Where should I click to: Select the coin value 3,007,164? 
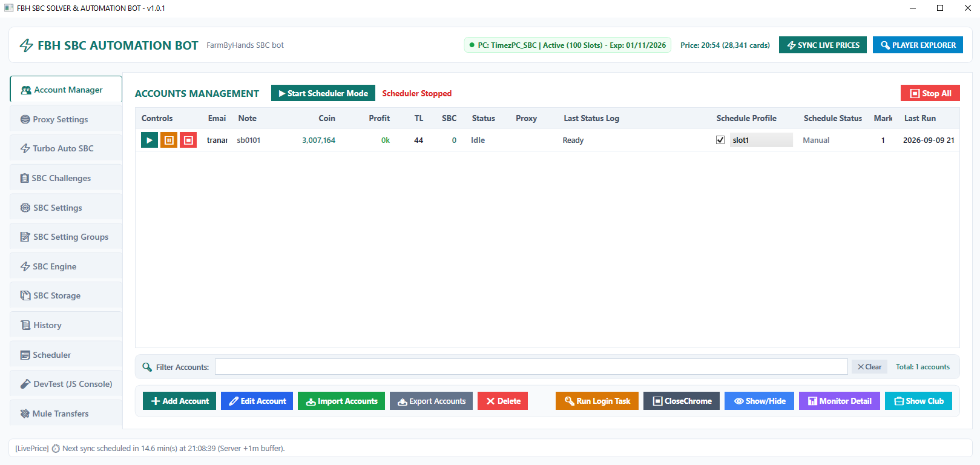point(319,140)
